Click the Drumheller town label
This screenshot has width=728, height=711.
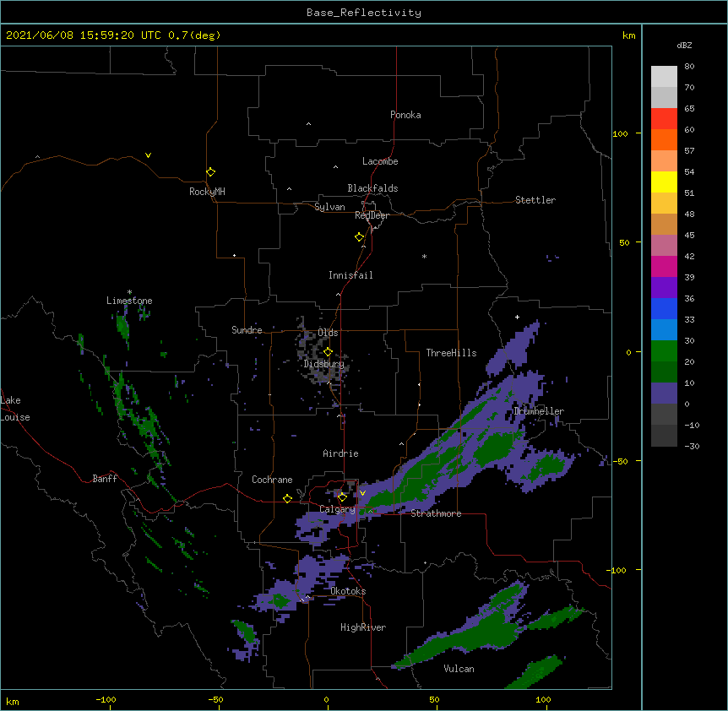[x=539, y=411]
